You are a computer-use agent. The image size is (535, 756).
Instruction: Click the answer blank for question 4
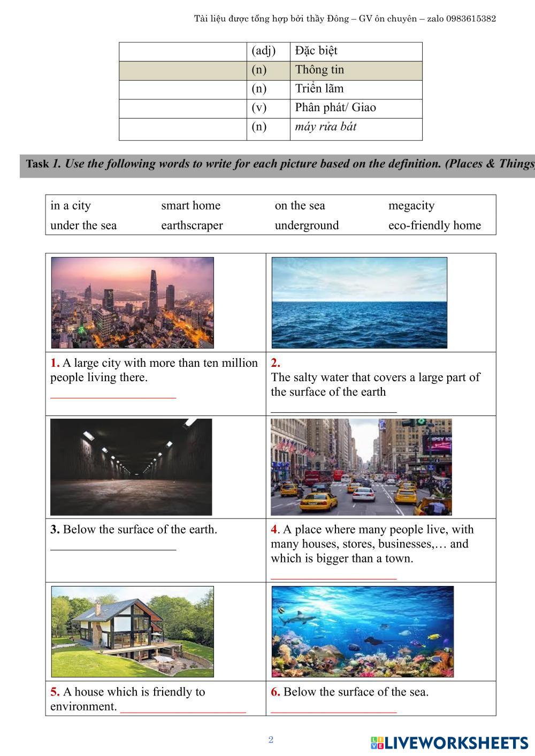333,574
